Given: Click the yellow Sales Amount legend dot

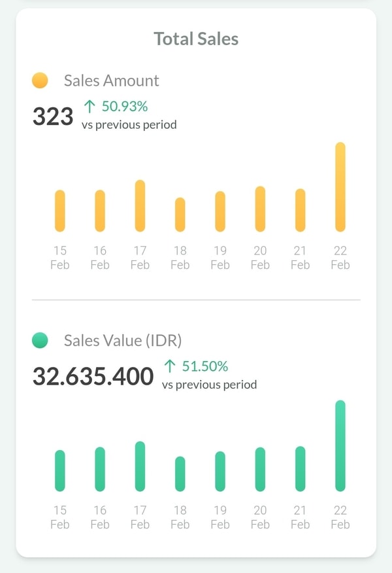Looking at the screenshot, I should [x=40, y=80].
